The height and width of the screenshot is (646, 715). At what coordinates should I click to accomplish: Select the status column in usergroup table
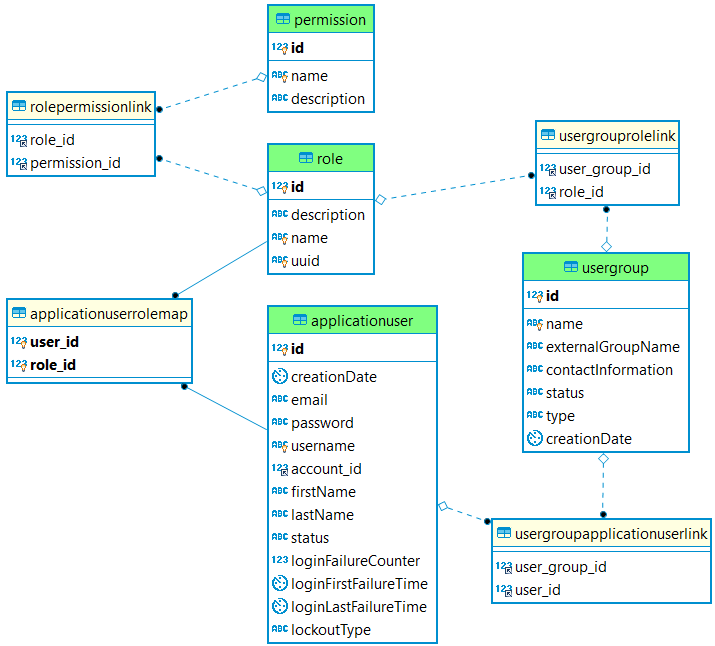(606, 393)
